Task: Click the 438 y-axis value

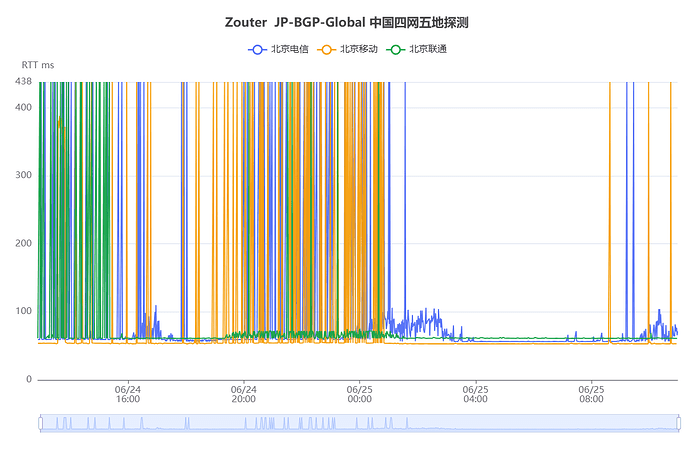Action: (x=23, y=81)
